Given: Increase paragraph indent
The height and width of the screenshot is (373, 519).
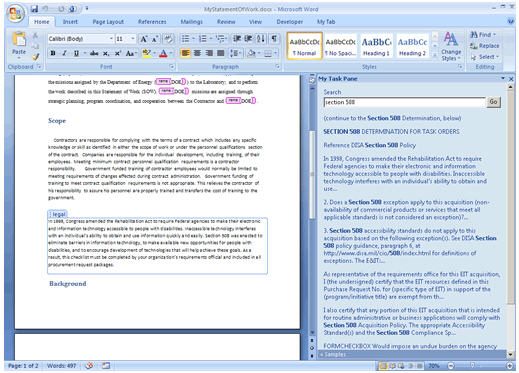Looking at the screenshot, I should tap(249, 39).
